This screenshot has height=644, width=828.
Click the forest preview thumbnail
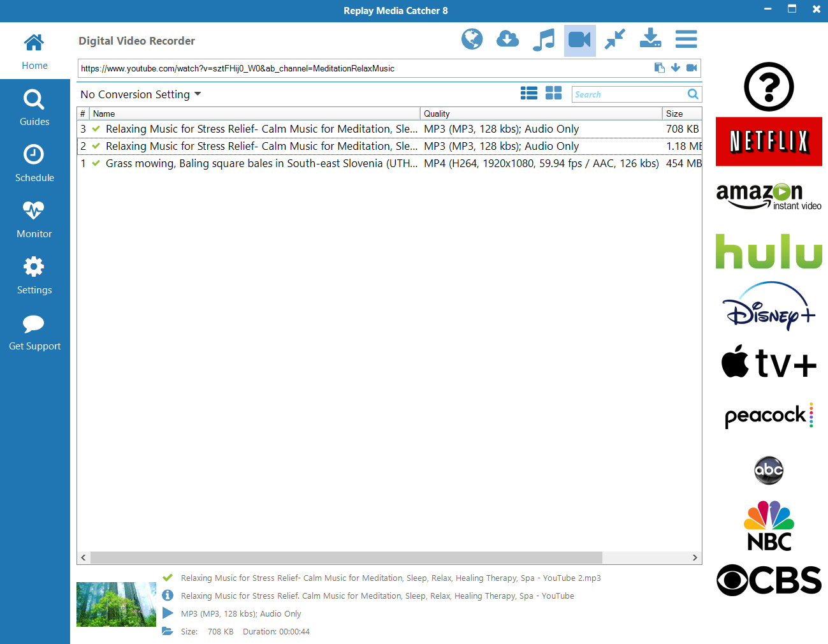(x=116, y=604)
